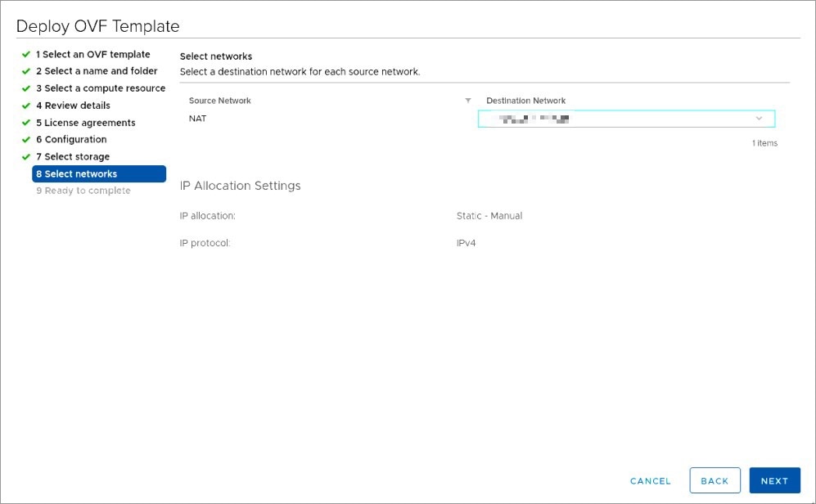Viewport: 816px width, 504px height.
Task: Open the Source Network column filter
Action: pyautogui.click(x=467, y=100)
